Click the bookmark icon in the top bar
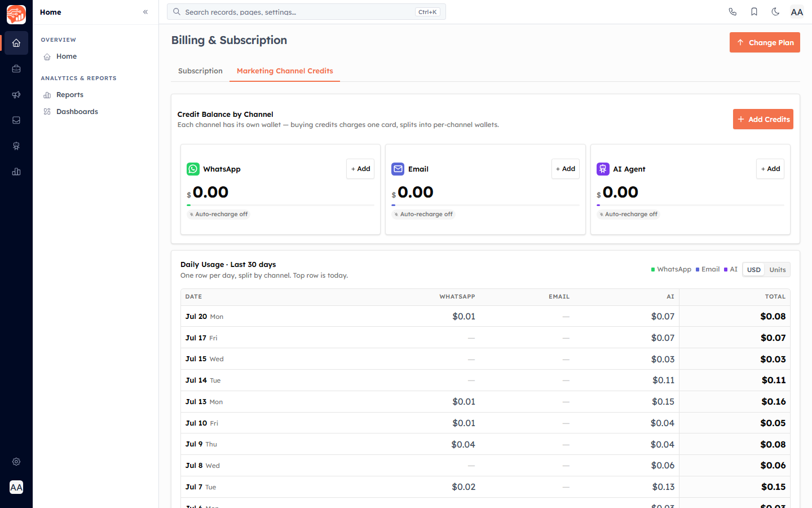 tap(754, 12)
